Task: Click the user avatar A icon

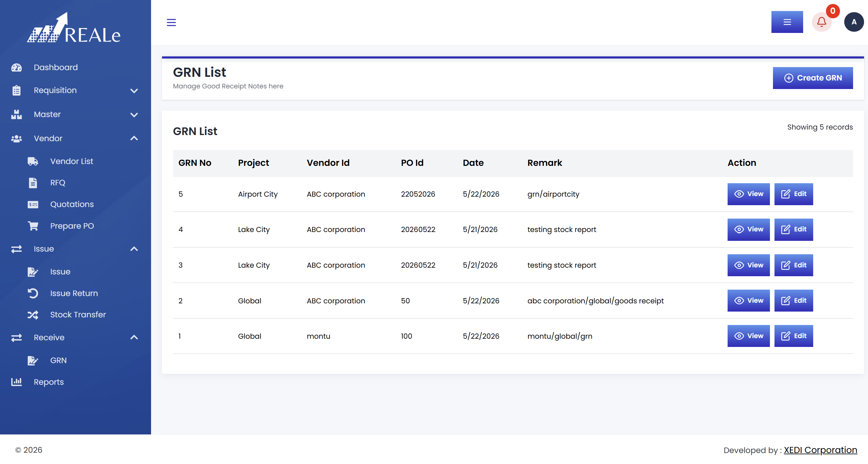Action: [x=853, y=22]
